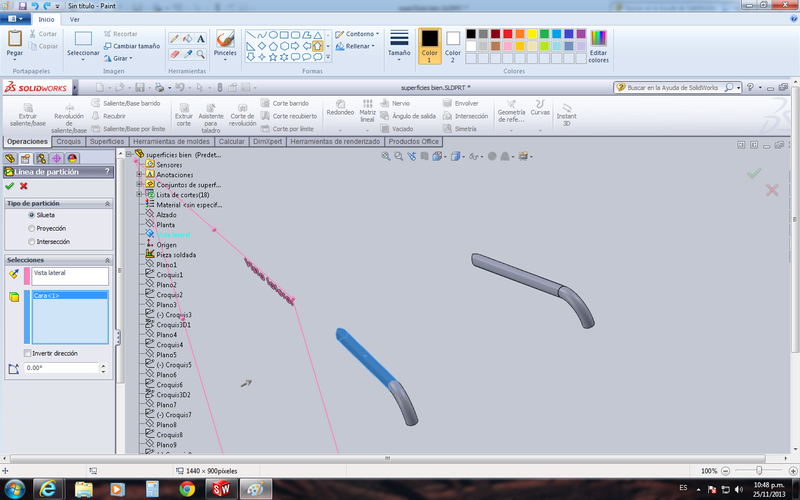Screen dimensions: 800x500
Task: Open the DisplayManager color sphere tab icon
Action: 72,158
